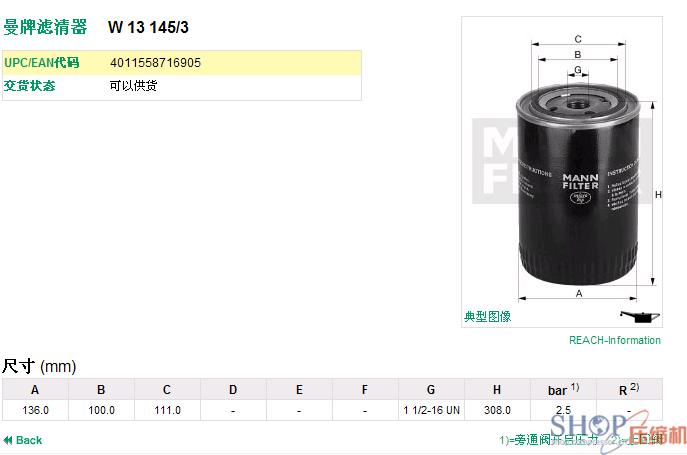Click the 尺寸 (mm) heading
687x455 pixels.
point(39,366)
